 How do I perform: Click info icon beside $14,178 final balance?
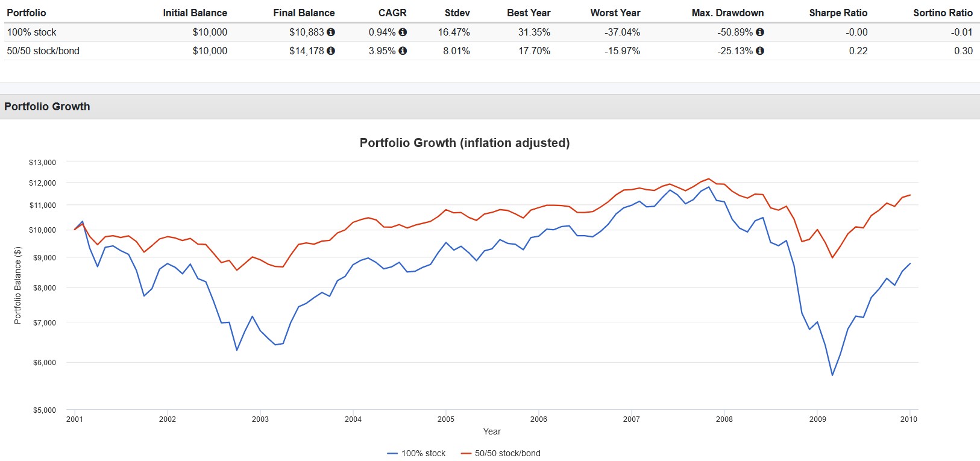(331, 51)
